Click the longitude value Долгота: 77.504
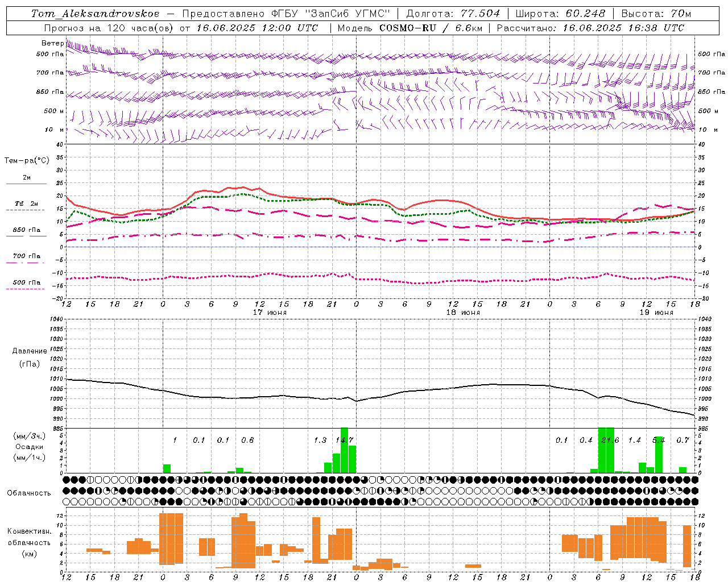The height and width of the screenshot is (582, 728). (x=453, y=14)
